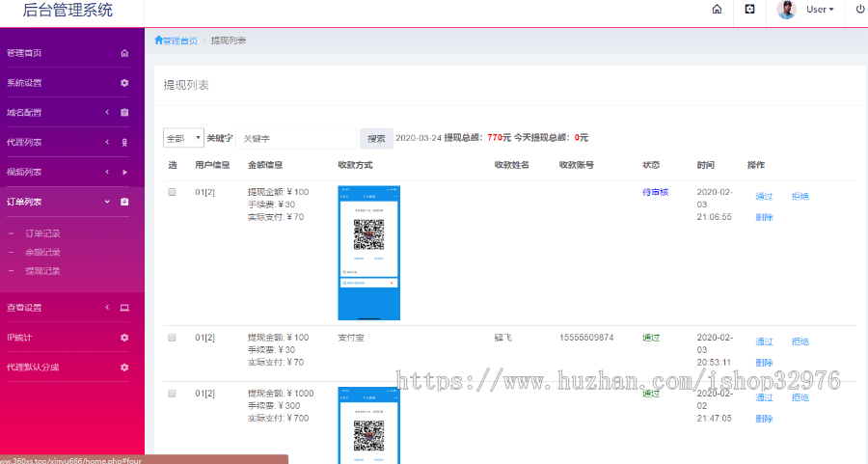Click account number 15555509874
Screen dimensions: 868x464
[586, 338]
